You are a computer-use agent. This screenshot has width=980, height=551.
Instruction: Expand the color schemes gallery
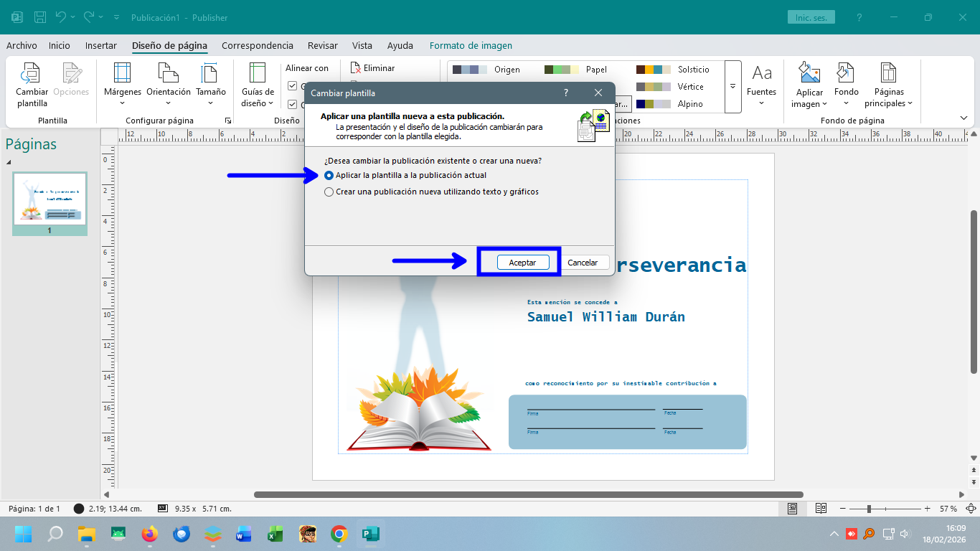(732, 85)
